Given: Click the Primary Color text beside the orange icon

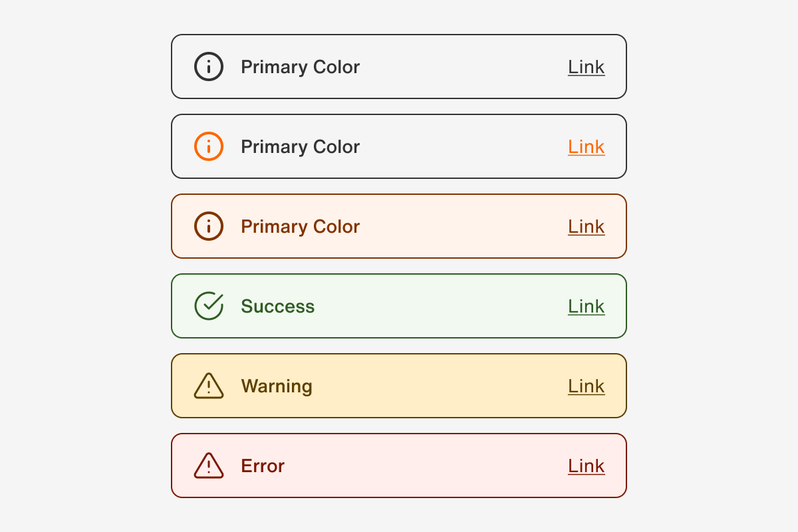Looking at the screenshot, I should click(x=300, y=147).
